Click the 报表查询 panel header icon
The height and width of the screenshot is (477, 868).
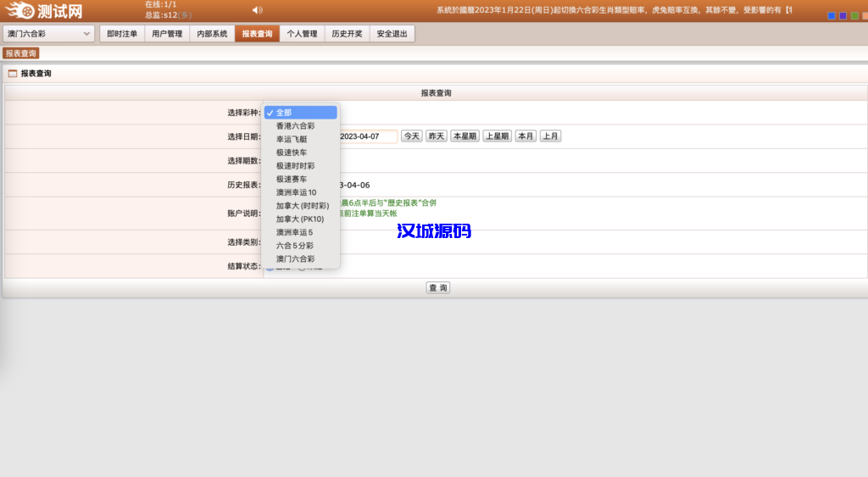click(x=12, y=73)
